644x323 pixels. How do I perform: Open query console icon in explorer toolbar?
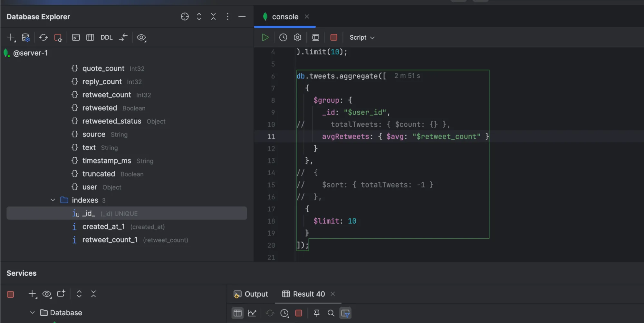click(76, 38)
